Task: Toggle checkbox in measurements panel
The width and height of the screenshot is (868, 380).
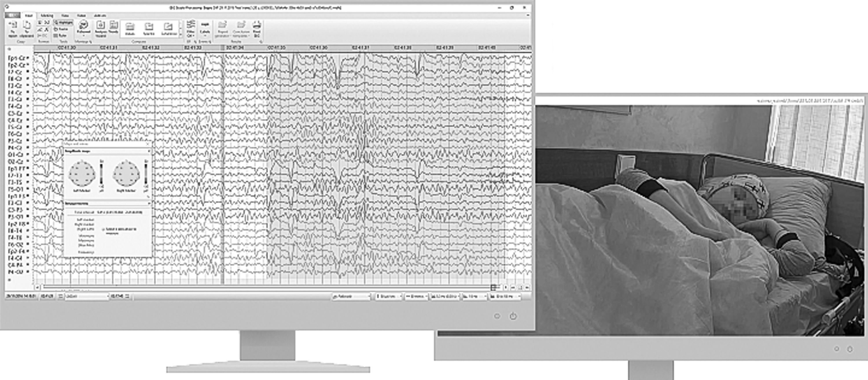Action: tap(104, 229)
